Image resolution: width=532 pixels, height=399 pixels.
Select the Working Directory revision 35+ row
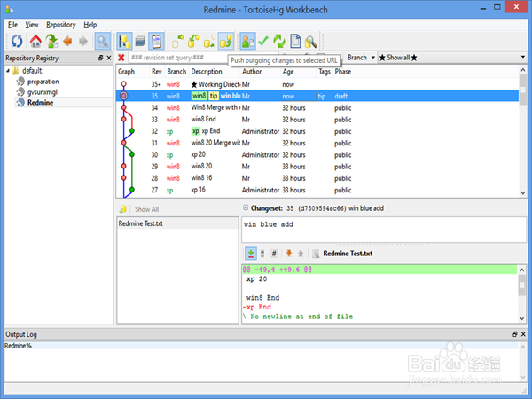317,84
